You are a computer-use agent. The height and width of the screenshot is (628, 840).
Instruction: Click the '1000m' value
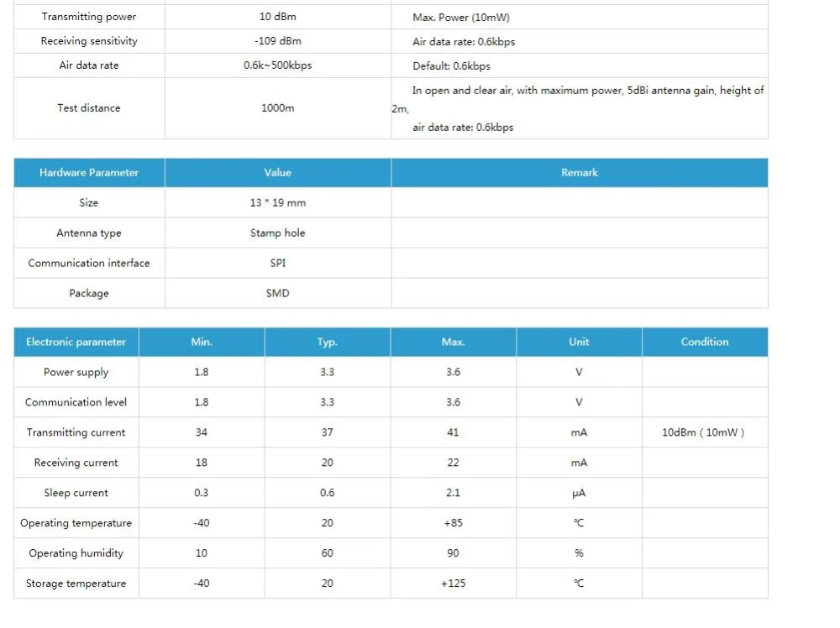[277, 107]
